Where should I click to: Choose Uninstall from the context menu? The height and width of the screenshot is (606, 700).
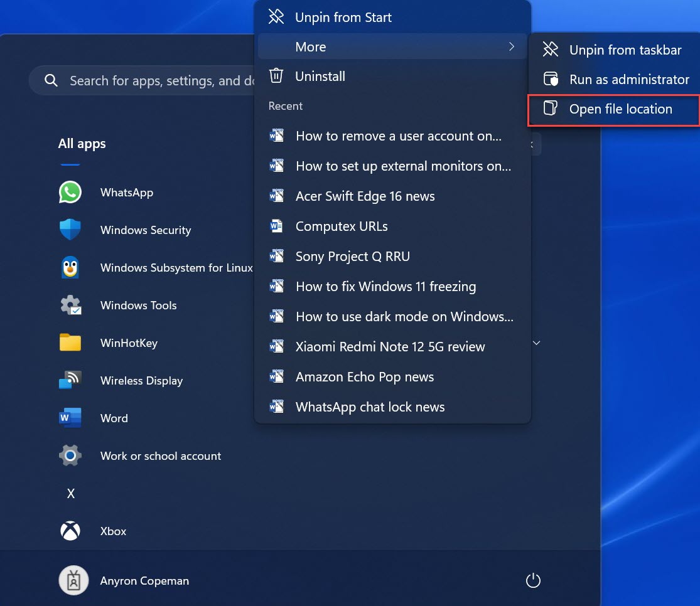click(x=392, y=77)
